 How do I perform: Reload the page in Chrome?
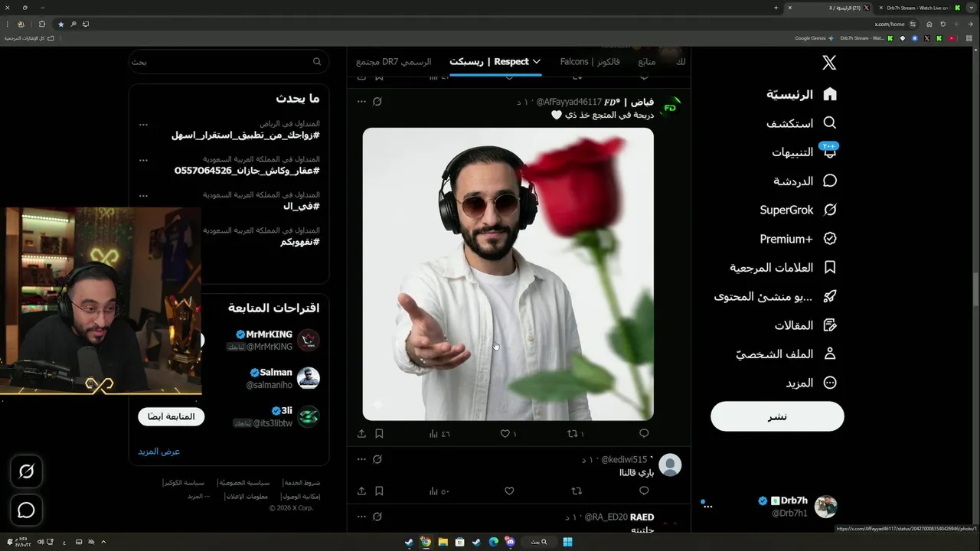tap(942, 24)
